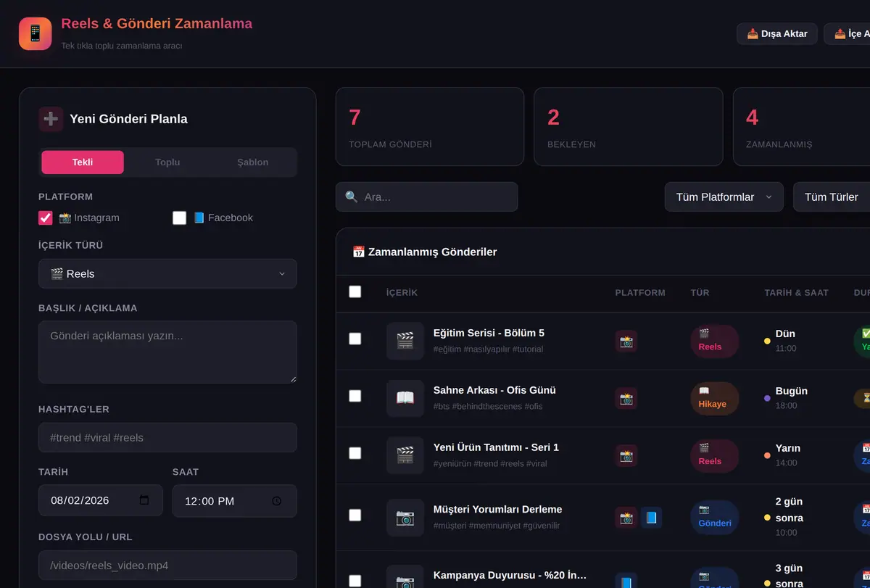Click the Hashtag'ler input field
This screenshot has width=870, height=588.
167,438
